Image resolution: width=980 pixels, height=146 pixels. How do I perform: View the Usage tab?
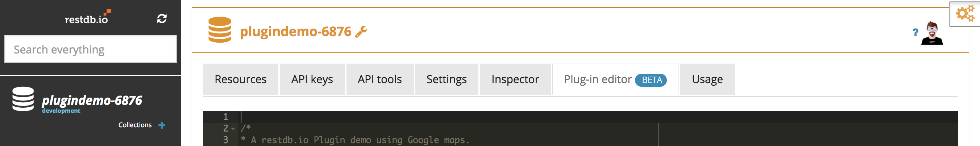coord(707,79)
